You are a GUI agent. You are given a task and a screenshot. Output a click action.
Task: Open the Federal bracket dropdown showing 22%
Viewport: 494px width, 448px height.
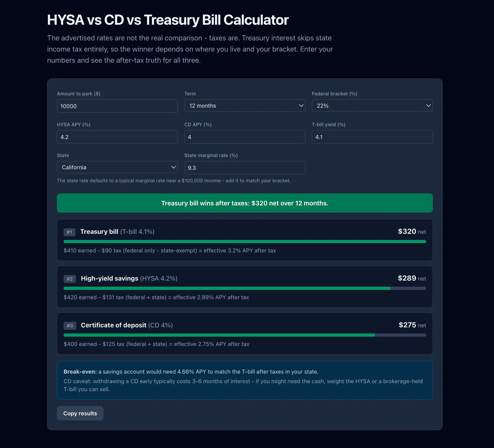pos(372,105)
